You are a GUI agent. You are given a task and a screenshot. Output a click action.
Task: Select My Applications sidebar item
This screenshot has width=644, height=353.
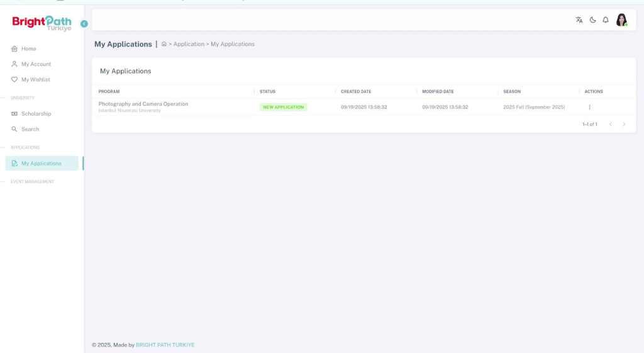tap(41, 164)
